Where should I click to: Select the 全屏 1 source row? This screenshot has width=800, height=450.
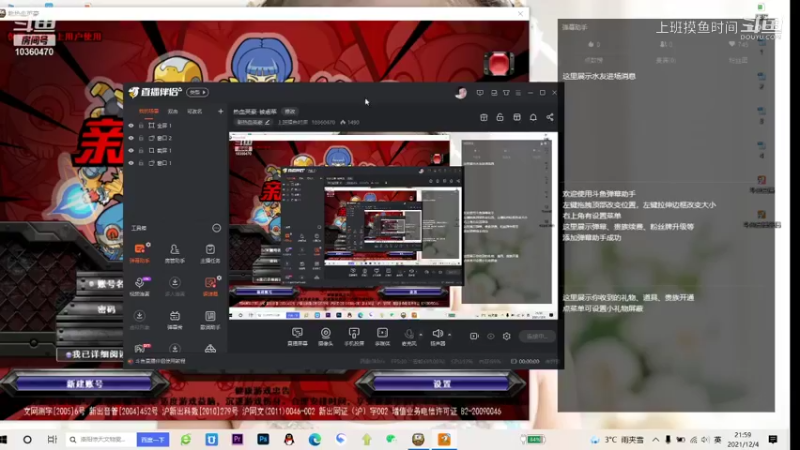175,126
